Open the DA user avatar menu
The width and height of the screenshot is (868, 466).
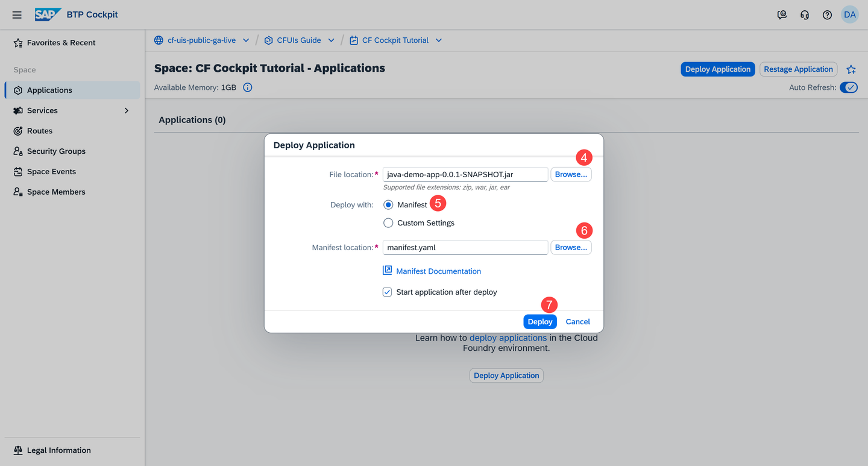point(850,14)
